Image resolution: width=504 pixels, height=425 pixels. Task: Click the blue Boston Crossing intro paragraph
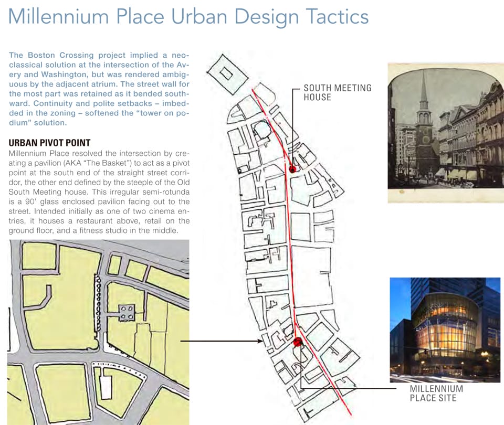(99, 89)
